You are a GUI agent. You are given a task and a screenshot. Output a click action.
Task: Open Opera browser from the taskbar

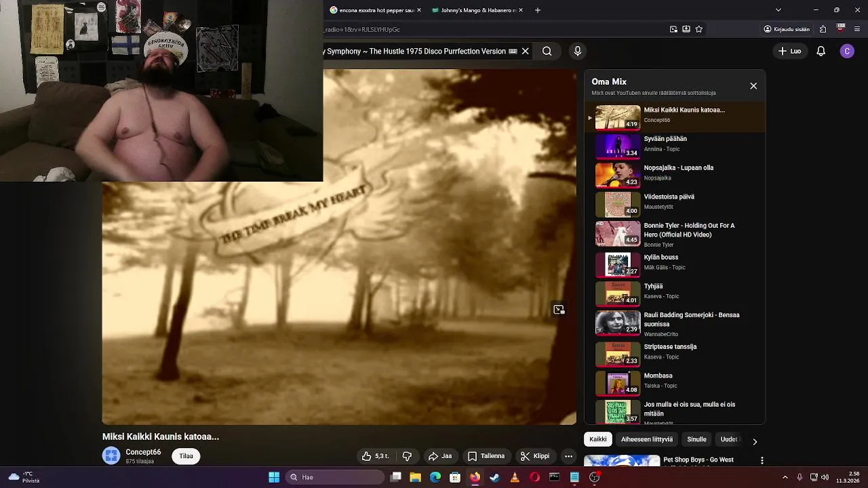click(x=534, y=477)
